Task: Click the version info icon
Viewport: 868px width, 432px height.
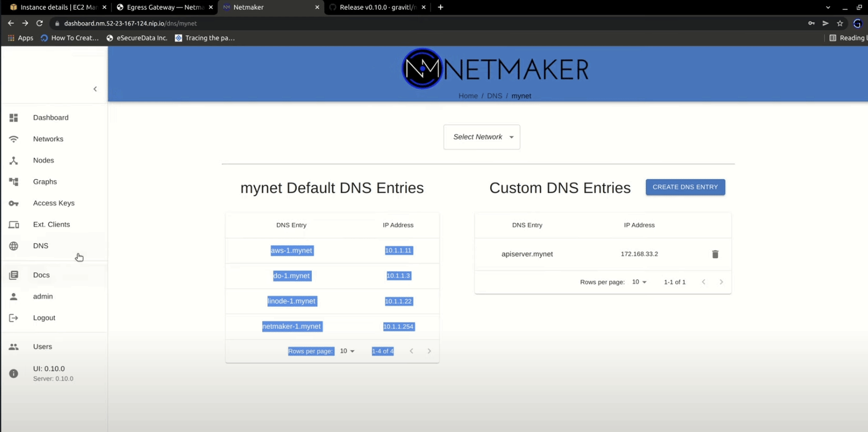Action: (14, 373)
